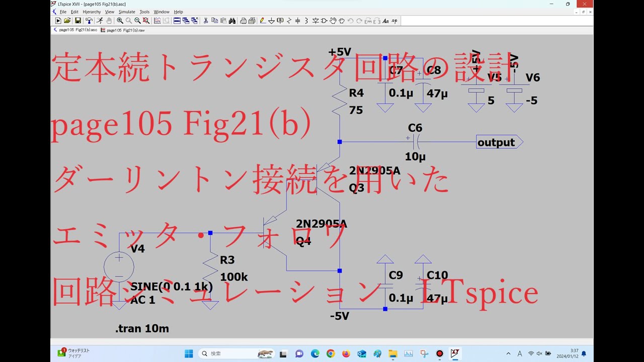Zoom in using the magnifier-plus icon
Viewport: 644px width, 362px height.
120,21
